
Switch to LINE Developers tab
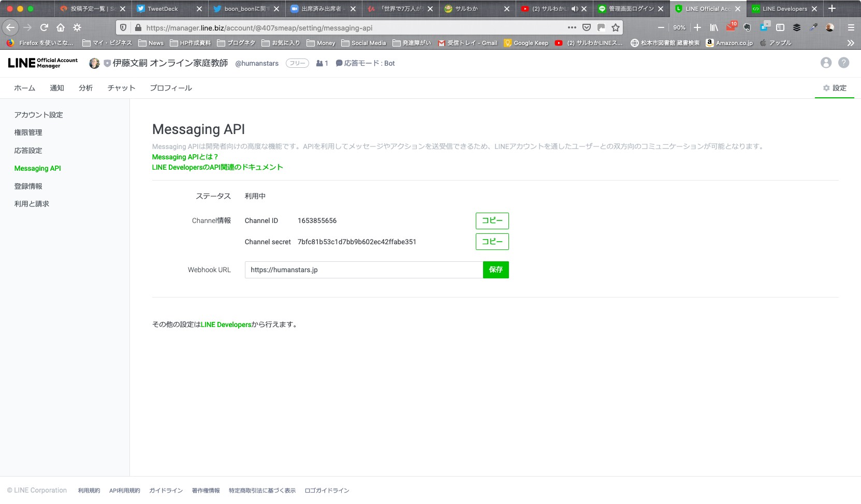(785, 9)
